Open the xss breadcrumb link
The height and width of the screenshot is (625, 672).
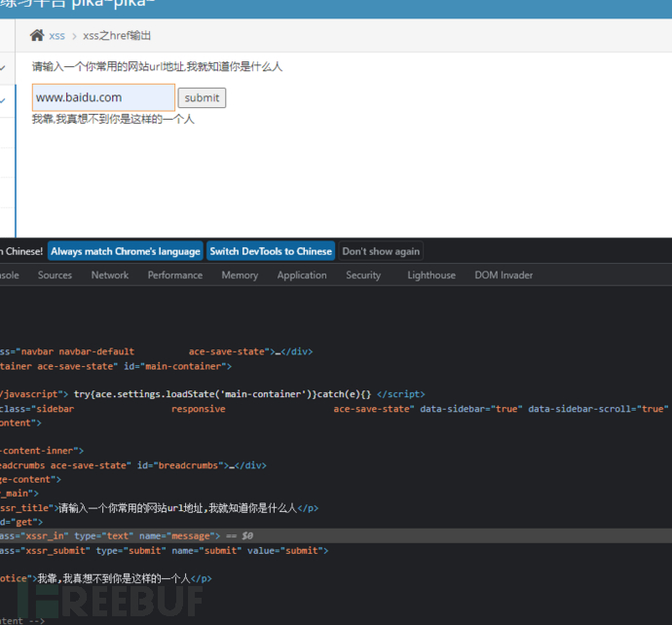click(56, 36)
